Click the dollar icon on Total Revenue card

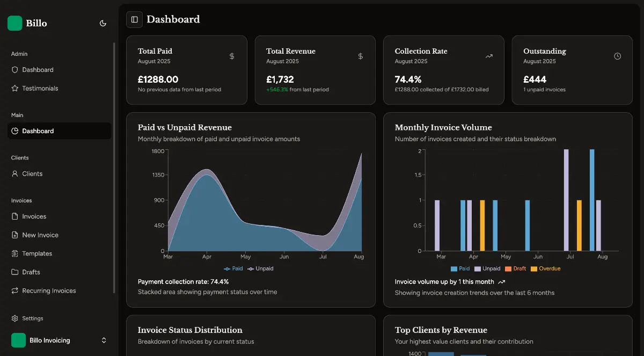(360, 56)
